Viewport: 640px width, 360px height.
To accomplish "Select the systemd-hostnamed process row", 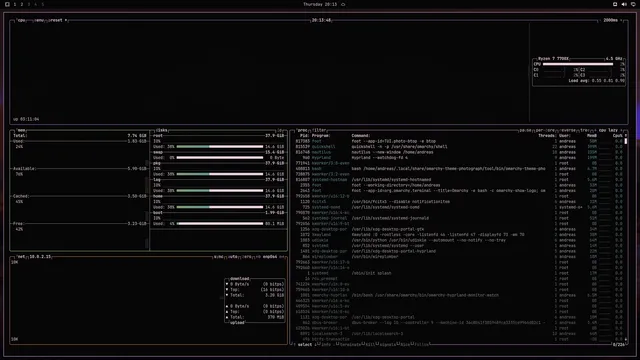I will coord(459,180).
